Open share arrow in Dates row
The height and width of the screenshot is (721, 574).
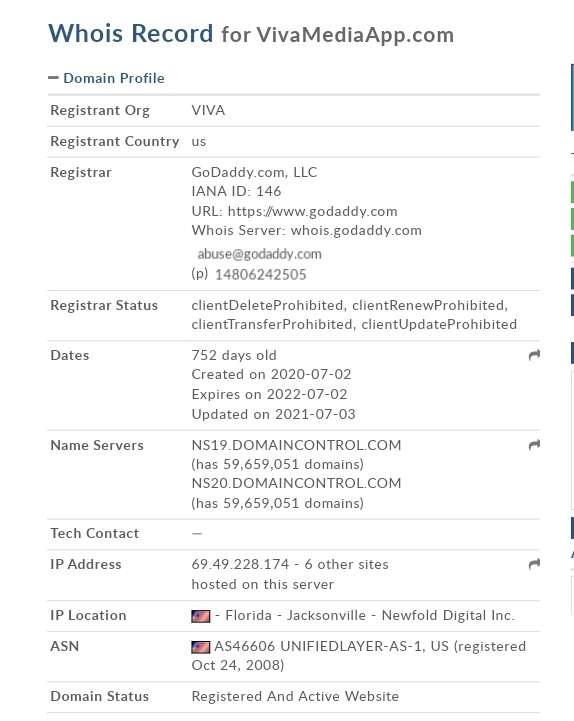click(x=534, y=355)
